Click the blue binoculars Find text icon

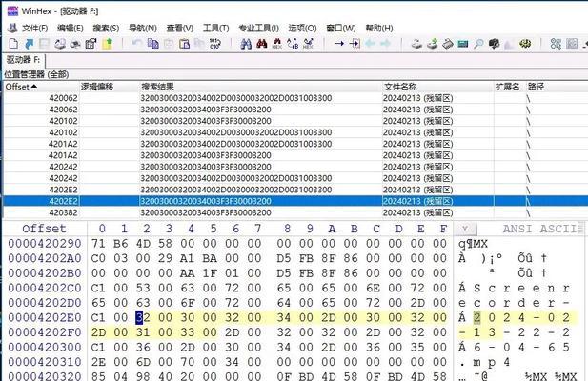click(246, 44)
